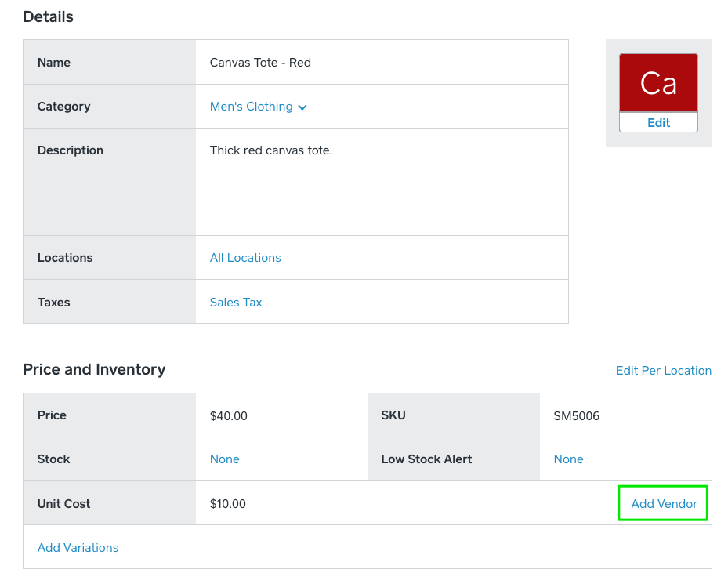Click the Name row label
The image size is (728, 580).
(54, 62)
